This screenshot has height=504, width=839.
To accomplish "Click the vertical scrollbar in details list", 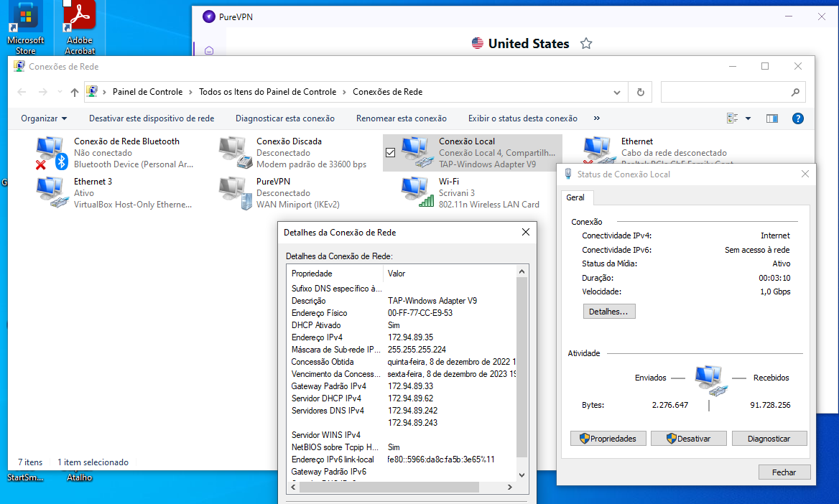I will click(x=522, y=368).
